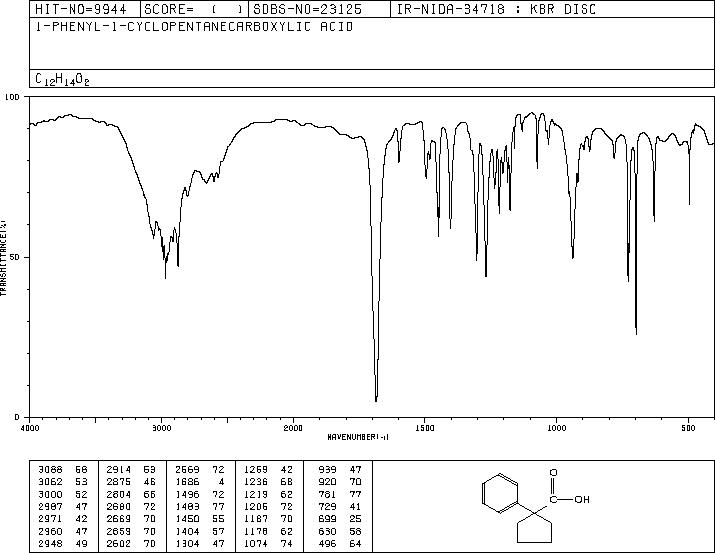
Task: Select the 3062 peak entry
Action: pyautogui.click(x=62, y=482)
